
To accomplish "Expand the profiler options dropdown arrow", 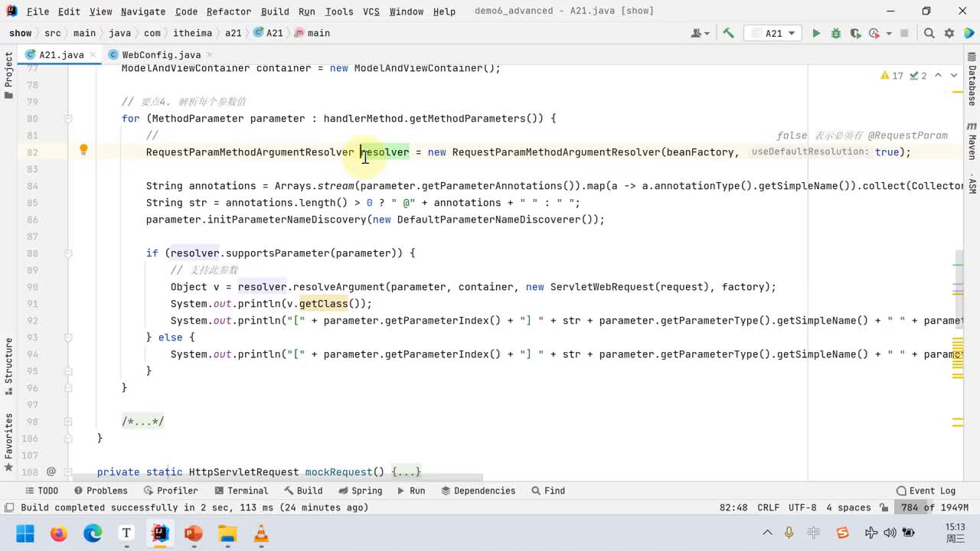I will pyautogui.click(x=889, y=33).
